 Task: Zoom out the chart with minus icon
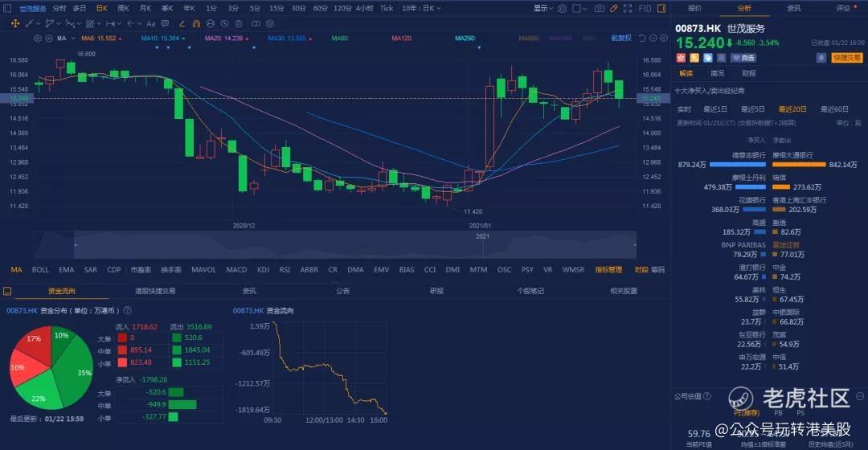pyautogui.click(x=653, y=39)
